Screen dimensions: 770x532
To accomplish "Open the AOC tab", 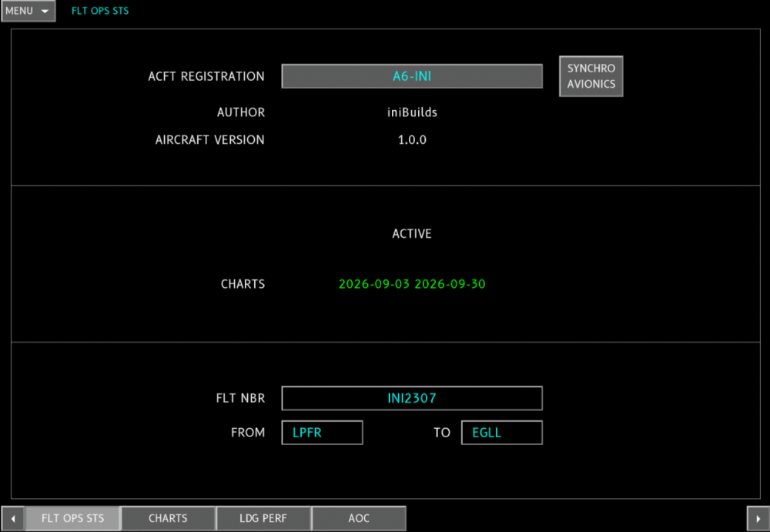I will coord(359,519).
